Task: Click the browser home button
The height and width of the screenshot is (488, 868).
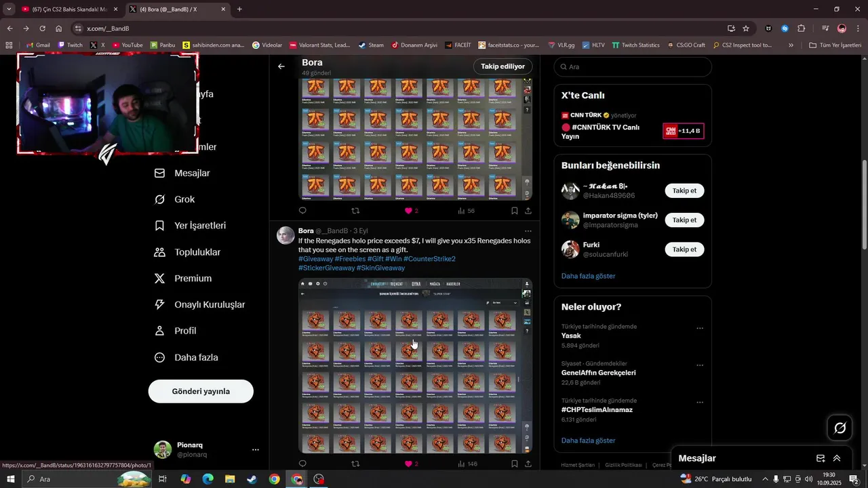Action: (58, 28)
